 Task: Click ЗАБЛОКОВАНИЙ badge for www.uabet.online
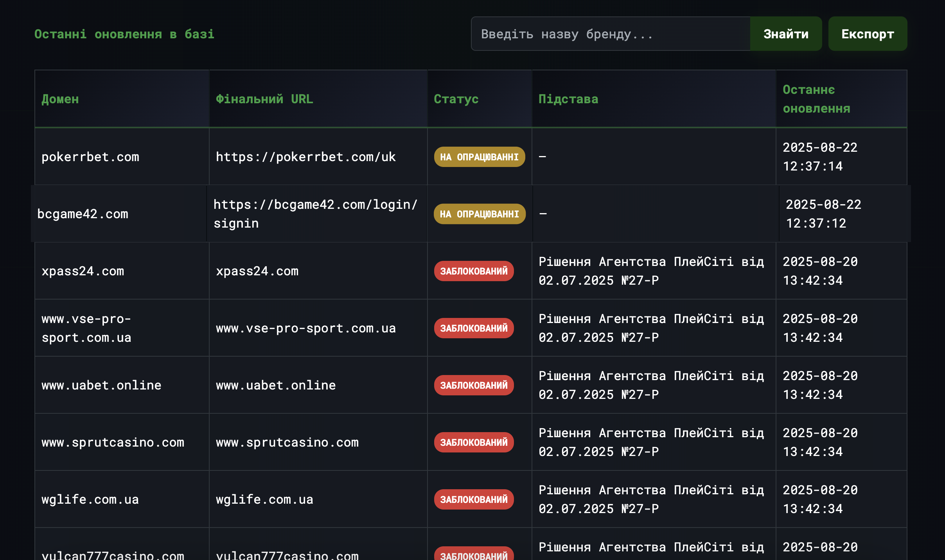[474, 385]
